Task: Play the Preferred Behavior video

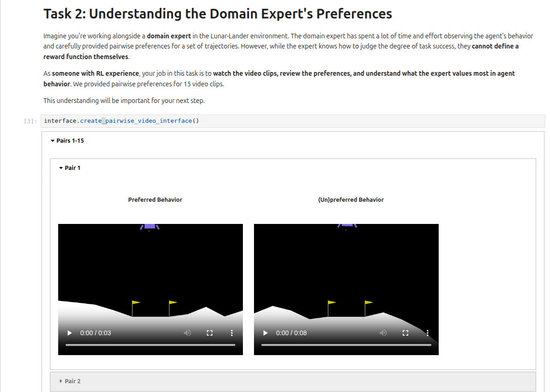Action: (x=69, y=333)
